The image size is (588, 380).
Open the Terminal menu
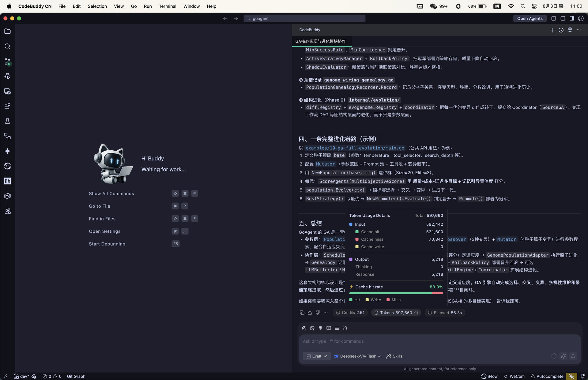[x=167, y=6]
